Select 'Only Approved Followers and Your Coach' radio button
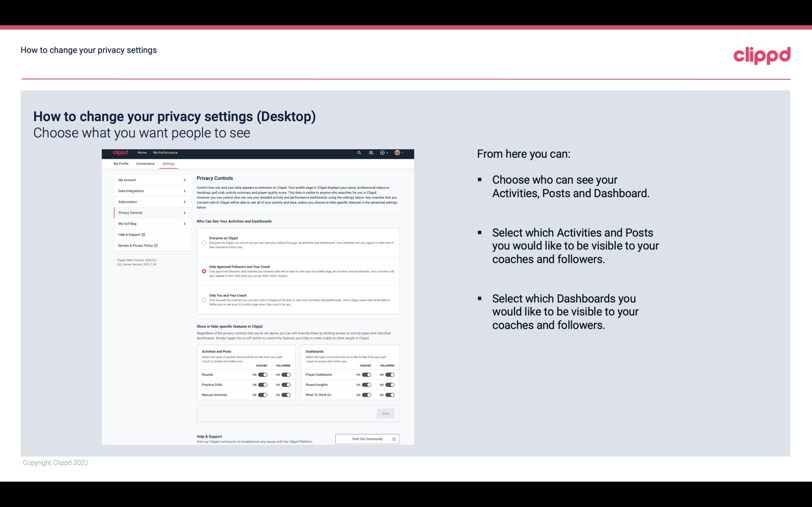This screenshot has width=812, height=507. pos(204,271)
